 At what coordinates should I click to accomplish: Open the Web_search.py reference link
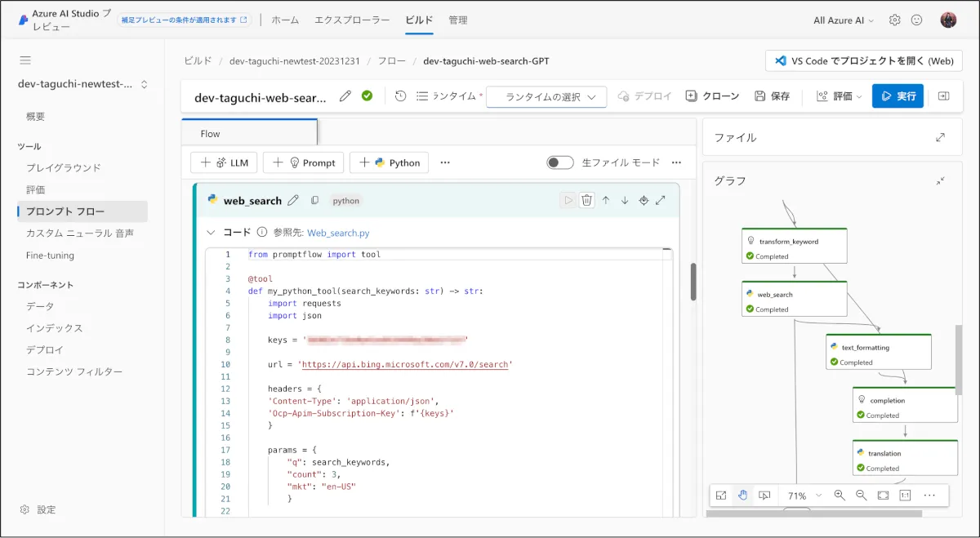[338, 233]
